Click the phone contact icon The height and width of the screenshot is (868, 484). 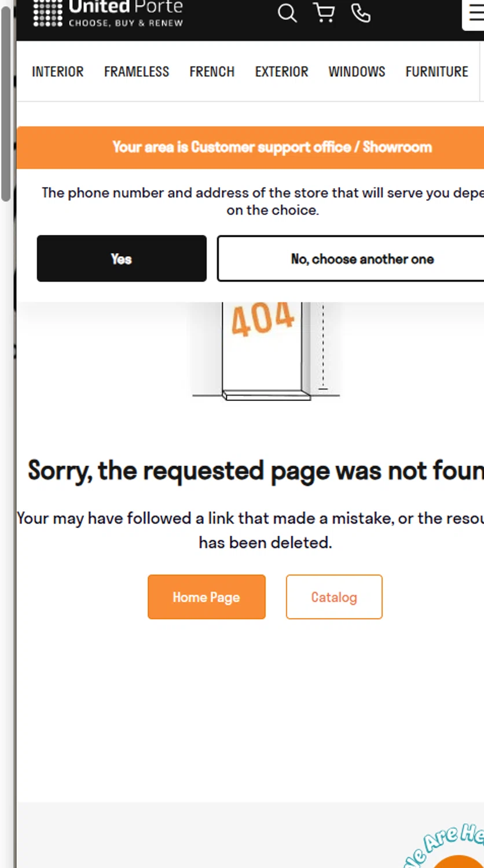361,13
